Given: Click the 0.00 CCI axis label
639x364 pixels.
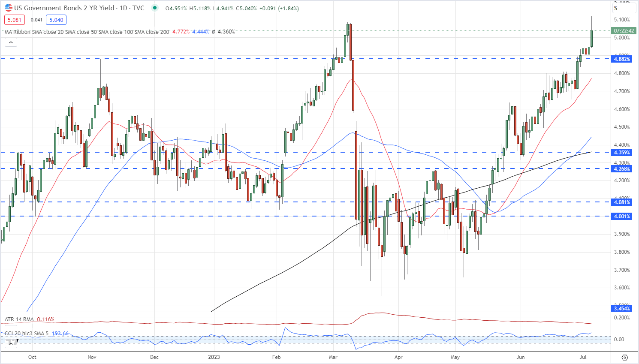Looking at the screenshot, I should [619, 340].
